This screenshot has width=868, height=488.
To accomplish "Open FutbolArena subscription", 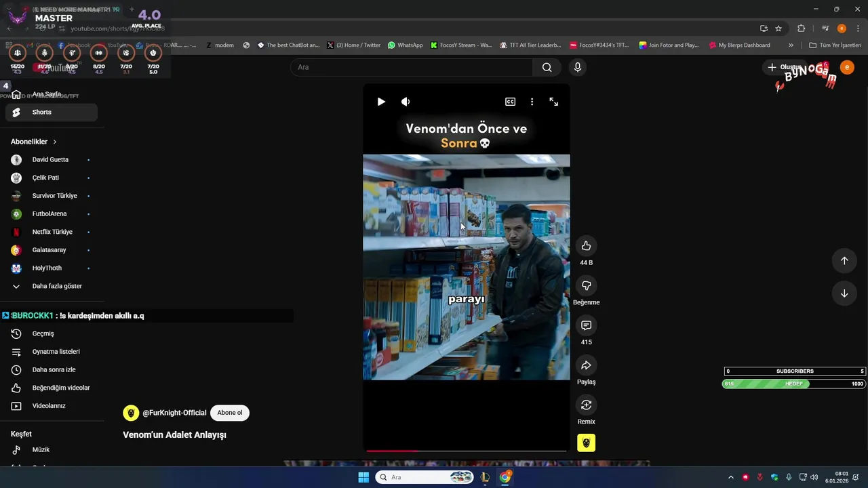I will [51, 214].
